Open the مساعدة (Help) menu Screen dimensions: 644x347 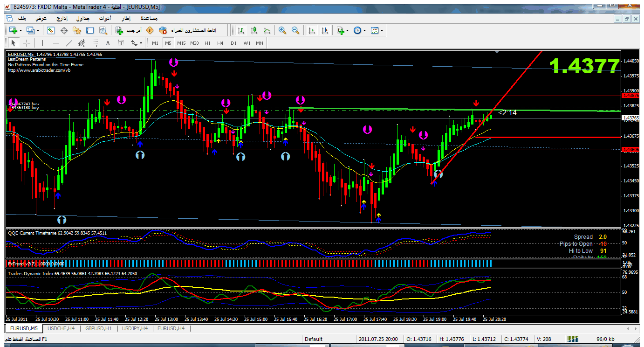(x=149, y=18)
